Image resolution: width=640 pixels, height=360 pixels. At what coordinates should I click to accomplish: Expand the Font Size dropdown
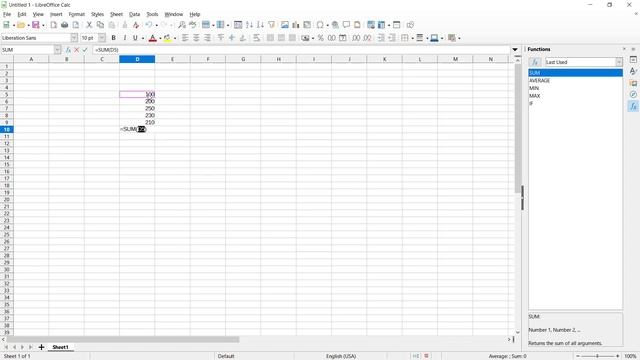pos(102,38)
